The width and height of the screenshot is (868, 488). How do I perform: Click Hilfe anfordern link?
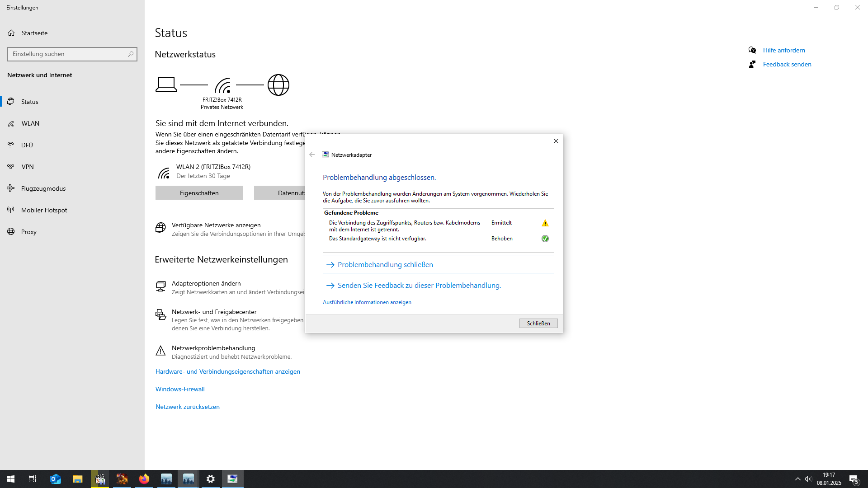pyautogui.click(x=783, y=50)
